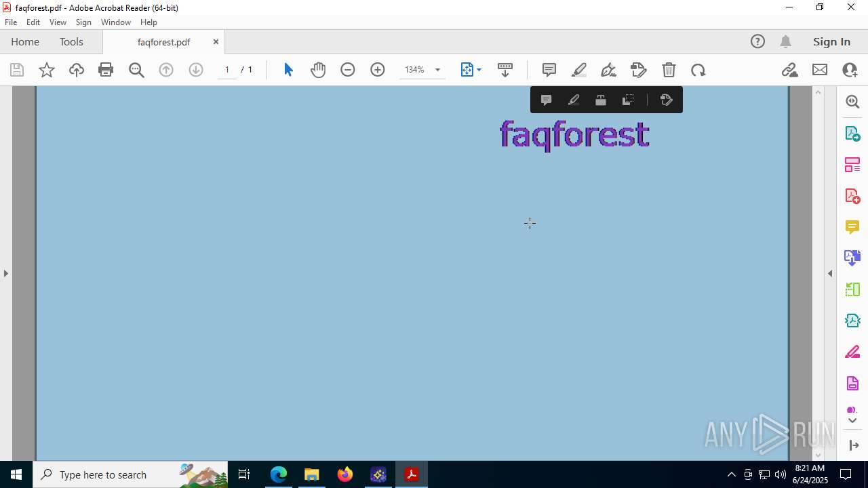
Task: Open the Edit menu
Action: tap(33, 22)
